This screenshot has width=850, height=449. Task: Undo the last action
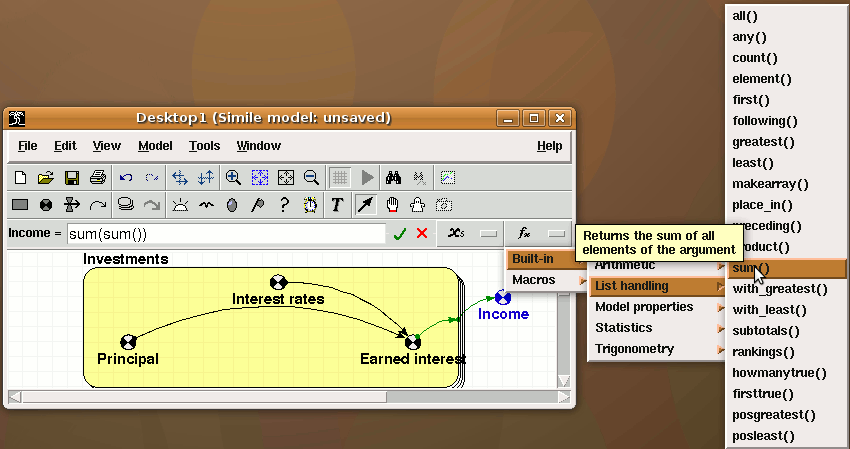tap(126, 177)
